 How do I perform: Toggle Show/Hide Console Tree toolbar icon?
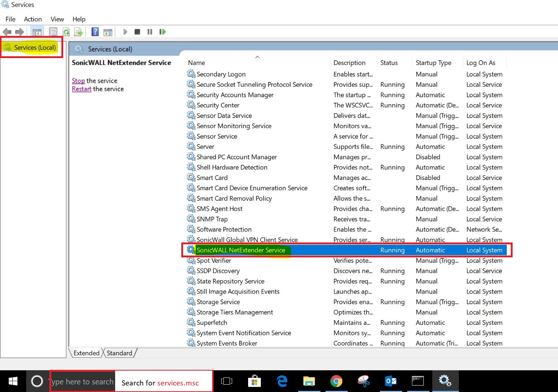click(37, 32)
